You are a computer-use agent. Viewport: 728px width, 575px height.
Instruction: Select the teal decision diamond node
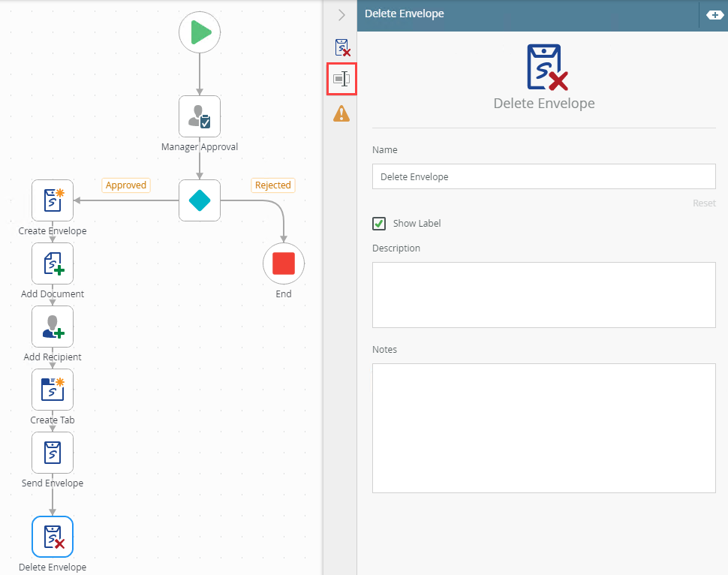pyautogui.click(x=200, y=200)
